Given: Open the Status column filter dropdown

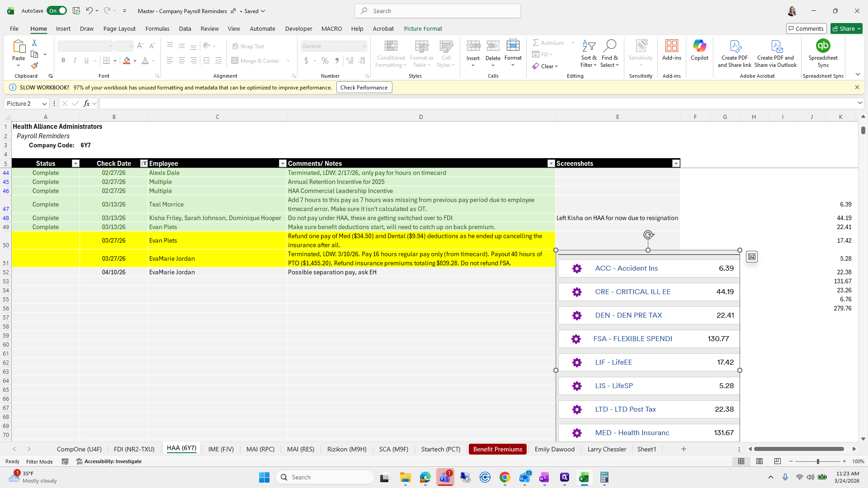Looking at the screenshot, I should [x=75, y=164].
